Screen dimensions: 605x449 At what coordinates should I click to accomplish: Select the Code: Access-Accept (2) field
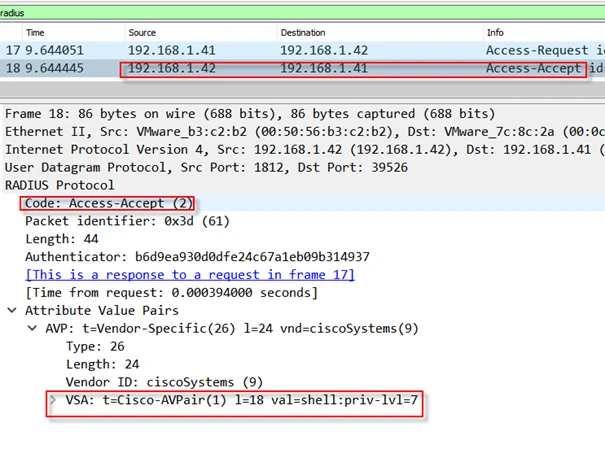click(109, 203)
